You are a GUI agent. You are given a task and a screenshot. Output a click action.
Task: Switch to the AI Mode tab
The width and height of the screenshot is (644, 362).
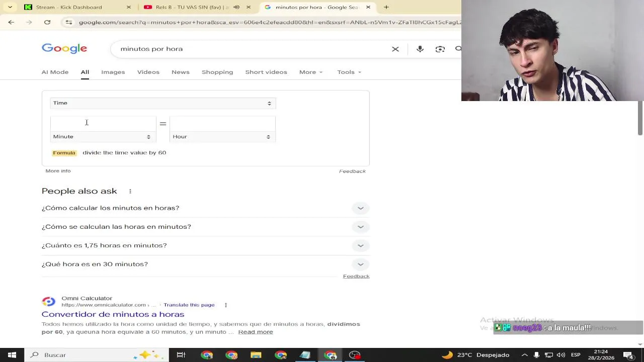click(55, 72)
